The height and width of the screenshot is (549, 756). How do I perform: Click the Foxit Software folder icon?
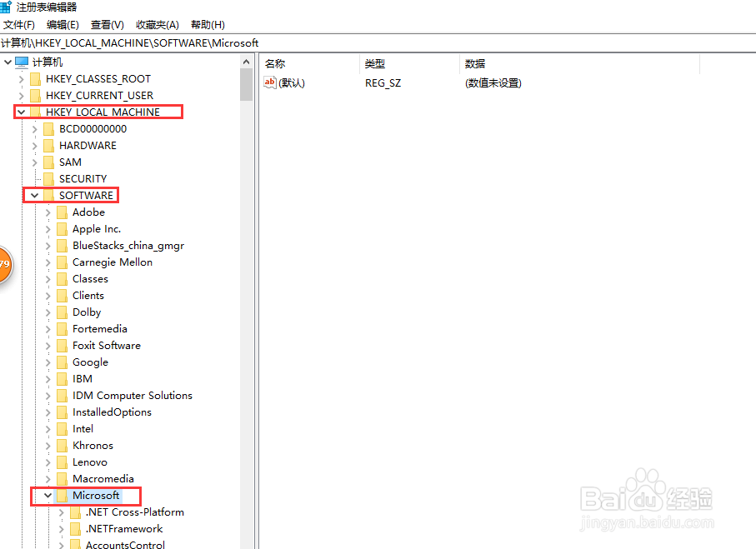click(x=62, y=346)
